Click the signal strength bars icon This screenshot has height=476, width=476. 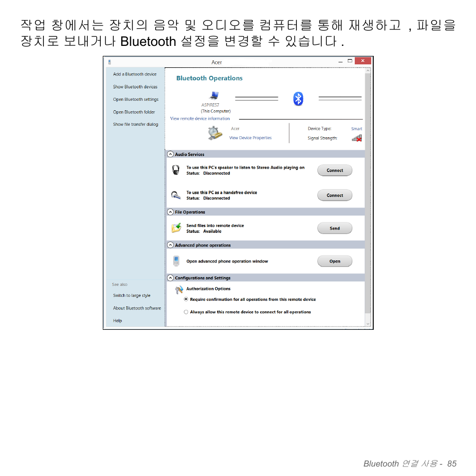[x=357, y=138]
